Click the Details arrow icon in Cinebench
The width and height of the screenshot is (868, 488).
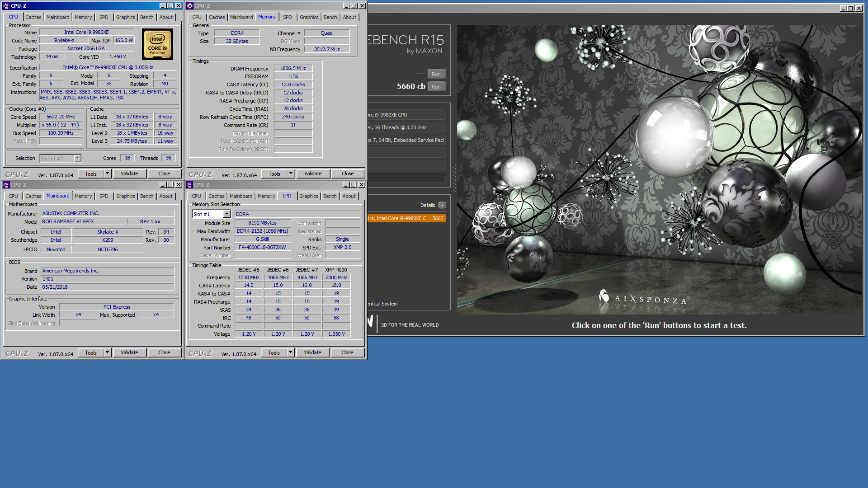(x=442, y=205)
